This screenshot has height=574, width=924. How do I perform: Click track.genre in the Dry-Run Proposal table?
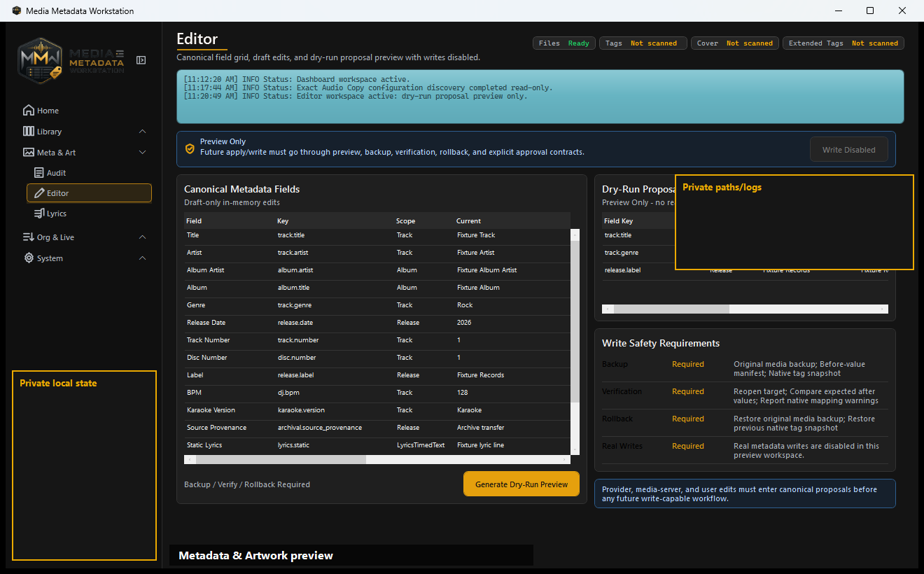(x=622, y=253)
